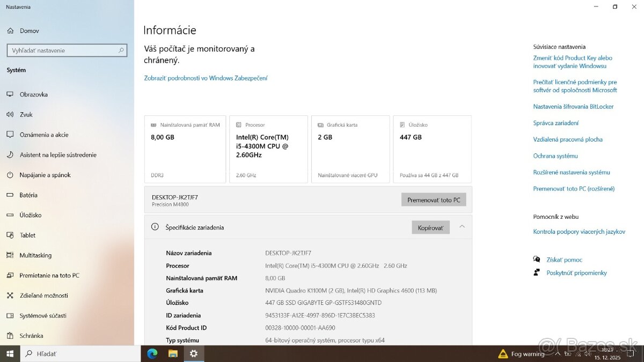Select the Zvuk speaker icon in sidebar
The image size is (644, 362).
pos(11,114)
